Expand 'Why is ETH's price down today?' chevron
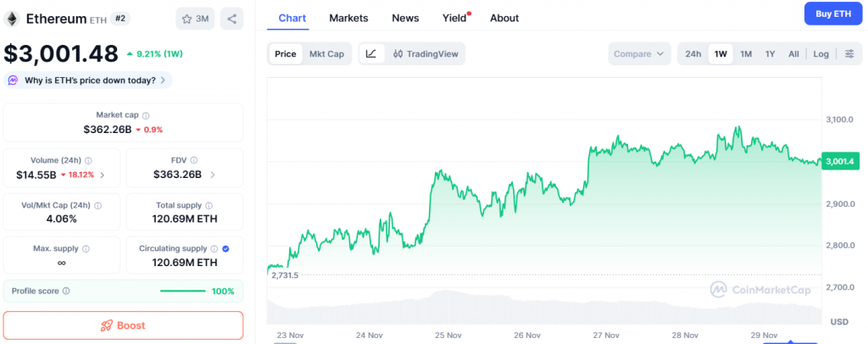 pyautogui.click(x=163, y=80)
